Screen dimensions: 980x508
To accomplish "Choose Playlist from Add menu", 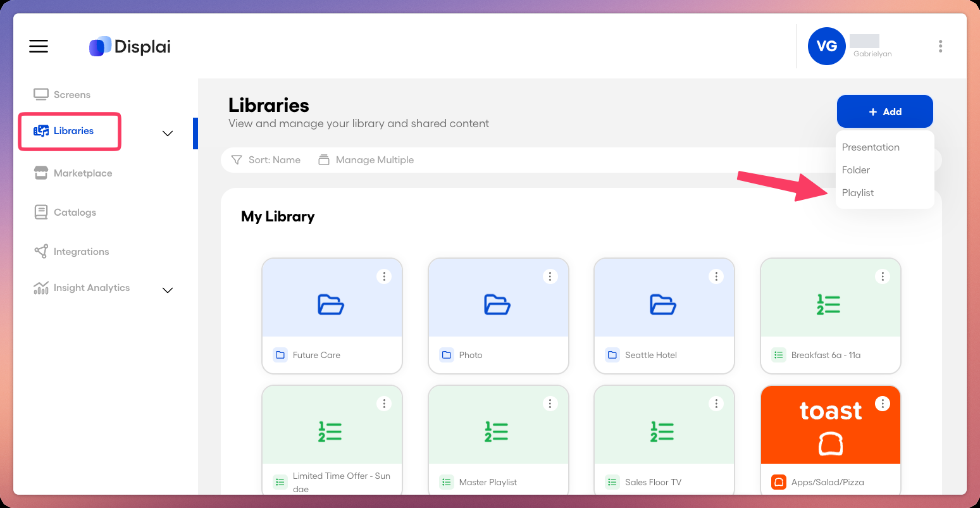I will pos(858,193).
